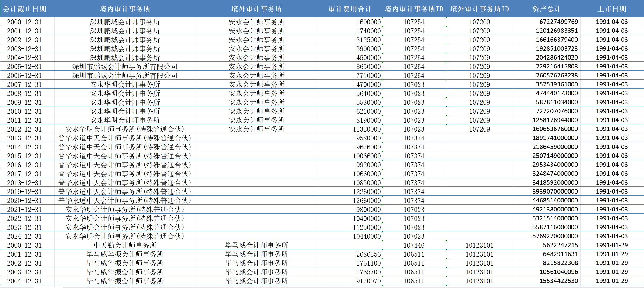Select listing date 1991-04-03 in 2015-12-31 row
644x288 pixels.
click(612, 156)
